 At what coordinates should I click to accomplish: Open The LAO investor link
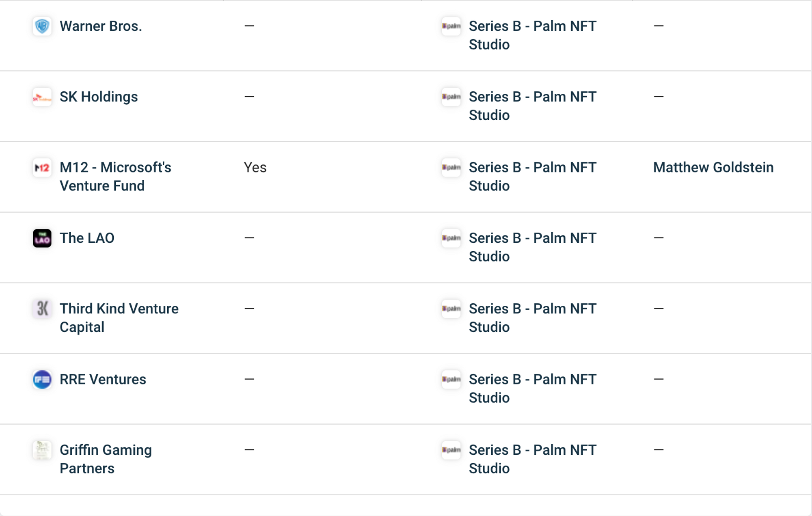(87, 238)
